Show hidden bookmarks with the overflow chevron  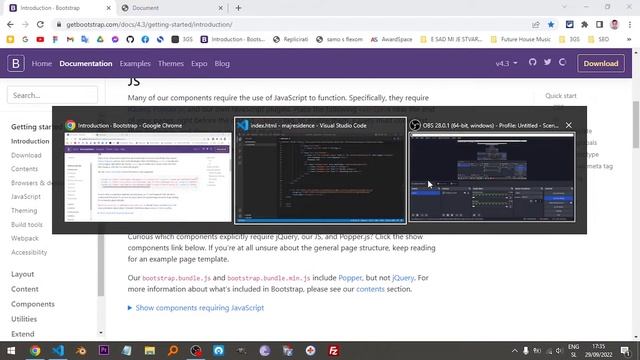click(x=629, y=39)
